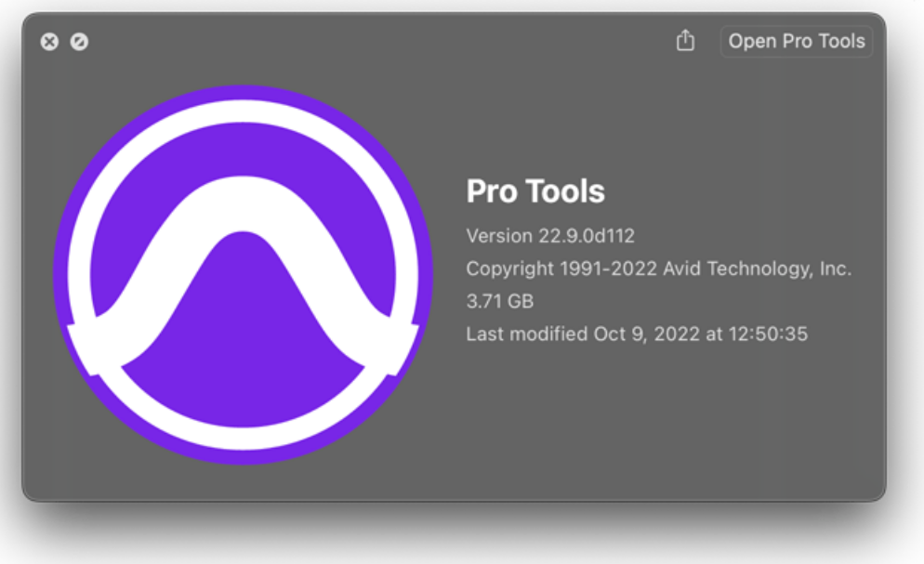This screenshot has width=924, height=564.
Task: Close the Quick Look preview window
Action: [x=49, y=42]
